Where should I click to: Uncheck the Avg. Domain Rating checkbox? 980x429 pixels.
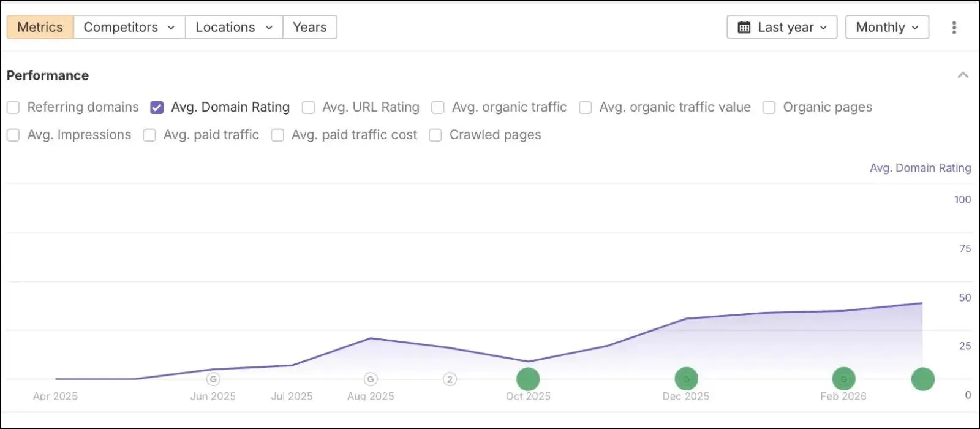(157, 107)
